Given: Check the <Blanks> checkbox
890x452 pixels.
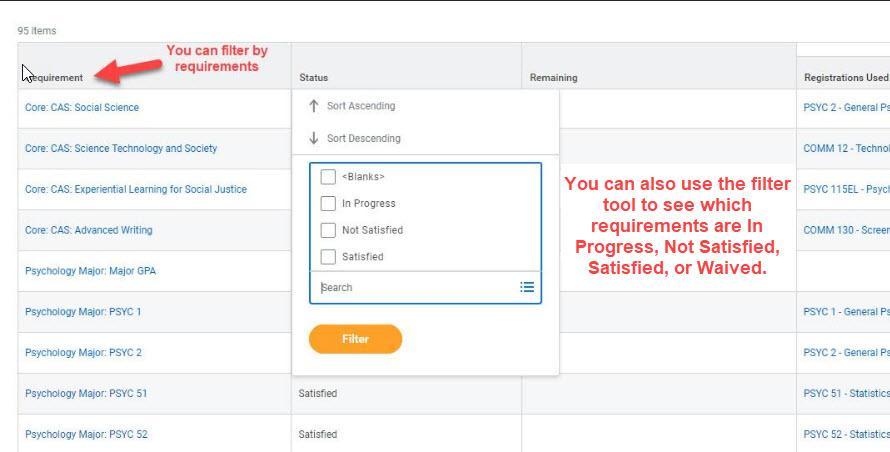Looking at the screenshot, I should [x=328, y=177].
